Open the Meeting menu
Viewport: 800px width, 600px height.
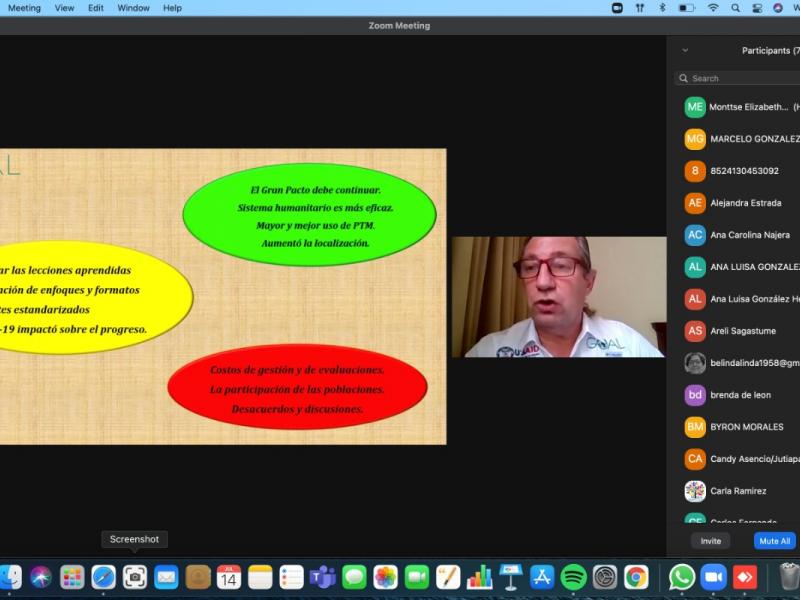24,8
